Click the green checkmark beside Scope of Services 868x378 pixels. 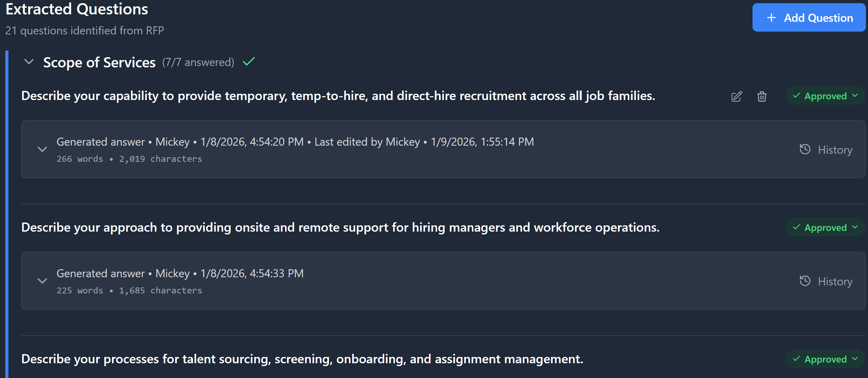(x=248, y=61)
